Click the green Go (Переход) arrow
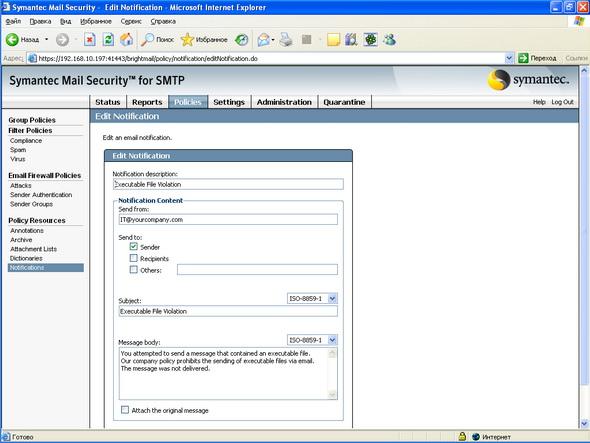The image size is (590, 443). point(523,58)
